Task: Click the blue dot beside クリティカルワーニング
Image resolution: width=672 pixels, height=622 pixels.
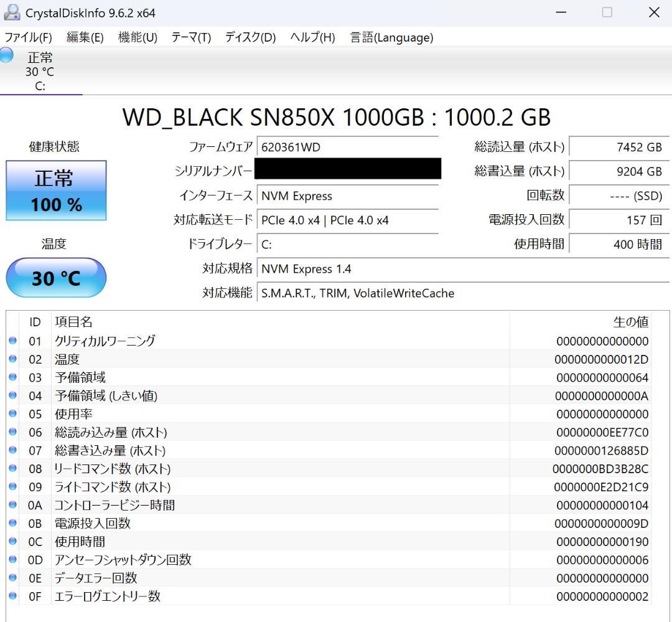Action: pos(12,341)
